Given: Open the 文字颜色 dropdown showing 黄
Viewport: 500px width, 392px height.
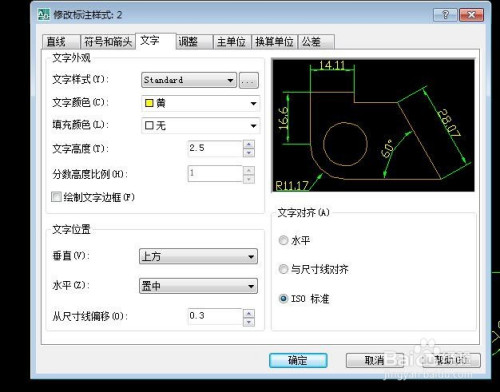Looking at the screenshot, I should (201, 103).
